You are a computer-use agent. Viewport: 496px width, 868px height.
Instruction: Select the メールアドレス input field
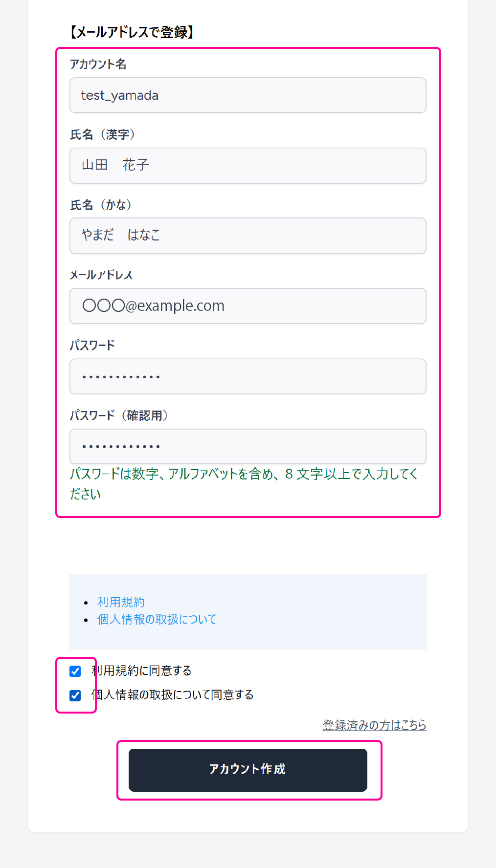click(x=248, y=306)
